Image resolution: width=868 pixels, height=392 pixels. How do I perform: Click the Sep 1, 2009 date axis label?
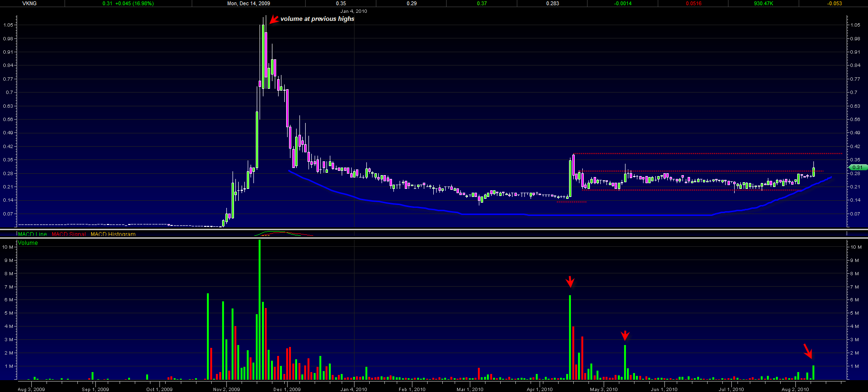point(95,389)
